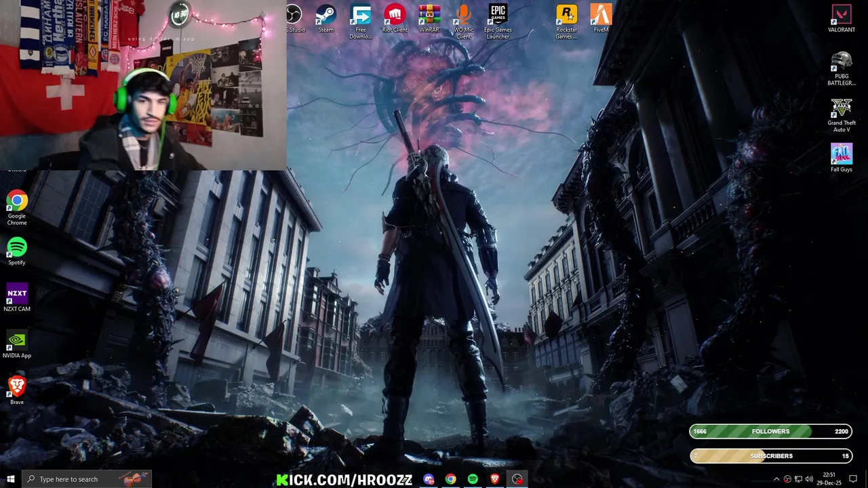Screen dimensions: 868x488
Task: Open the Windows Start menu
Action: [10, 479]
